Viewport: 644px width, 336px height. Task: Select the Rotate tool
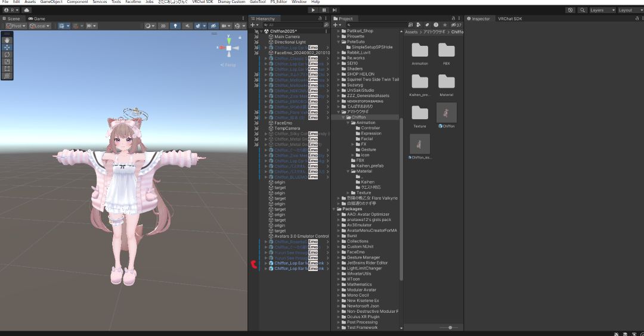click(7, 55)
